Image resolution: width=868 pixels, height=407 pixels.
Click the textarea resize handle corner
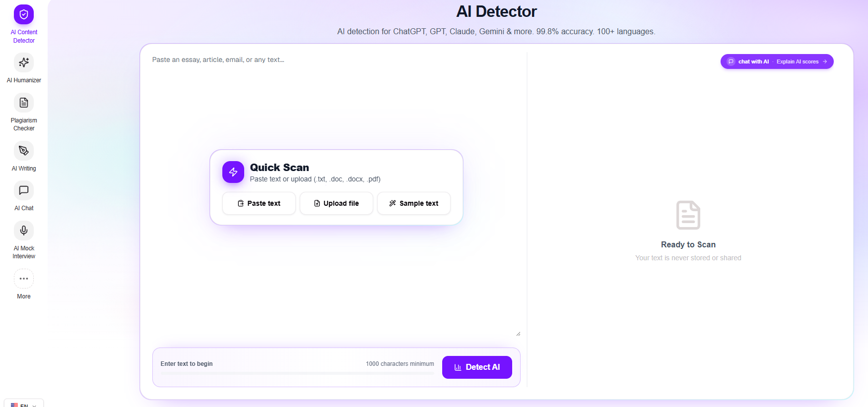(518, 334)
